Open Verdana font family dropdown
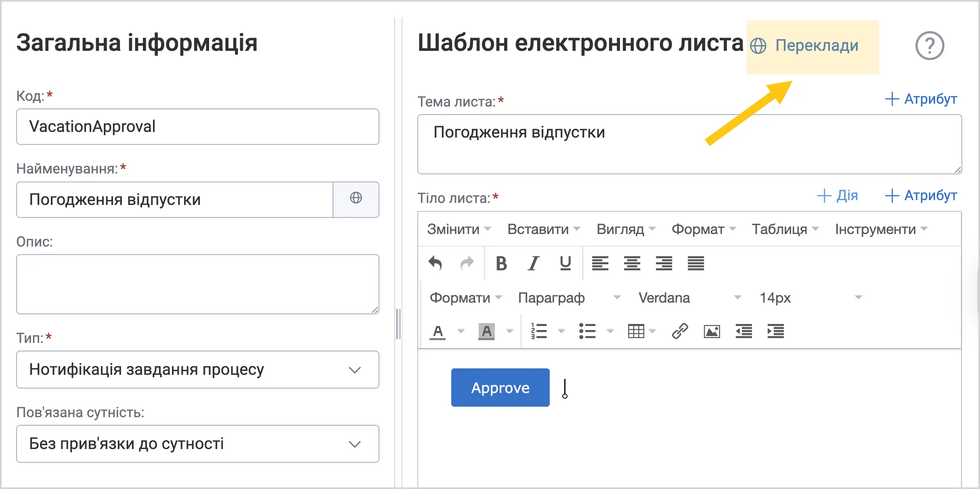This screenshot has height=489, width=980. [690, 298]
